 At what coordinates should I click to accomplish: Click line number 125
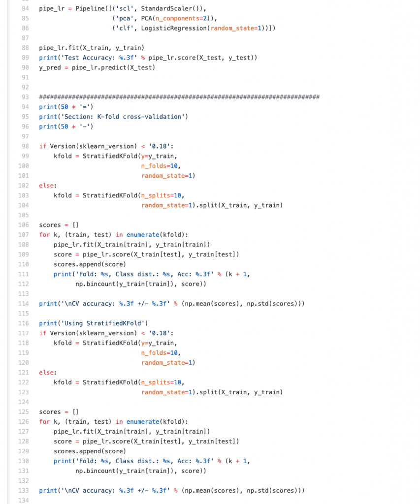pyautogui.click(x=24, y=412)
